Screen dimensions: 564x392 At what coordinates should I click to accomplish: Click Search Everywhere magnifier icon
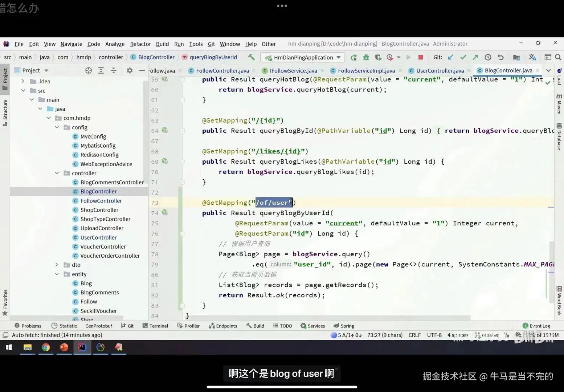tap(558, 57)
